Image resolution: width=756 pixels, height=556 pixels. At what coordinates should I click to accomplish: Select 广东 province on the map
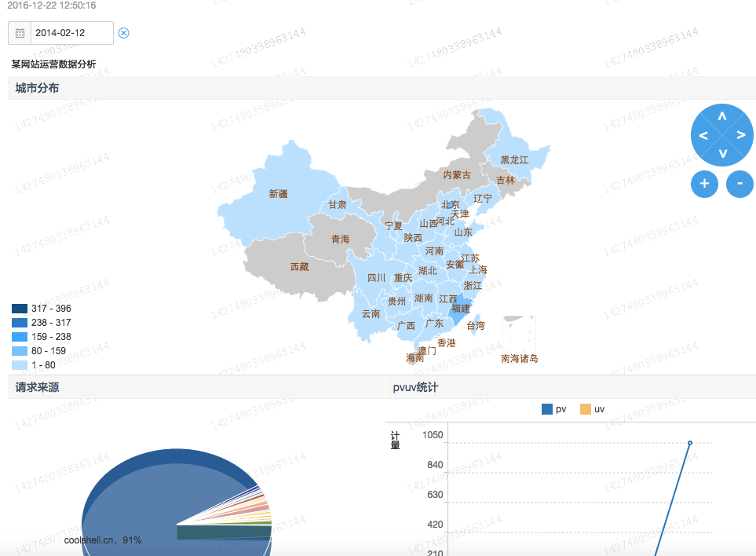pos(434,324)
